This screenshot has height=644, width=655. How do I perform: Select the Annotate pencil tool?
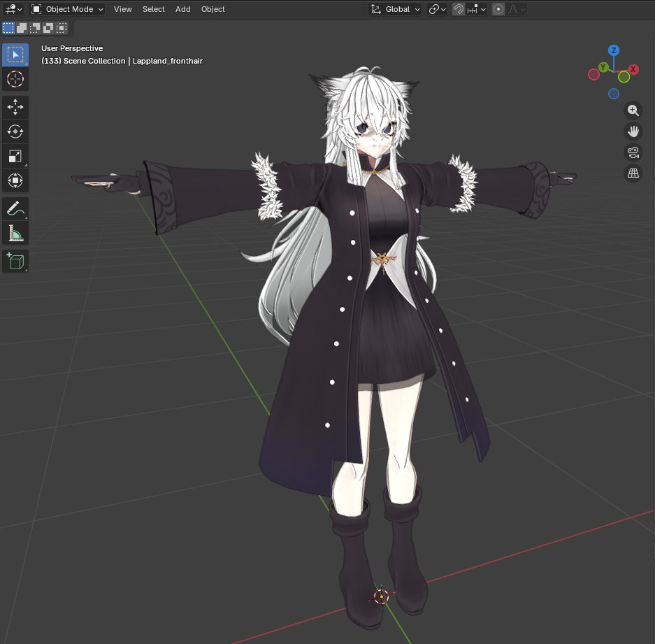coord(15,208)
